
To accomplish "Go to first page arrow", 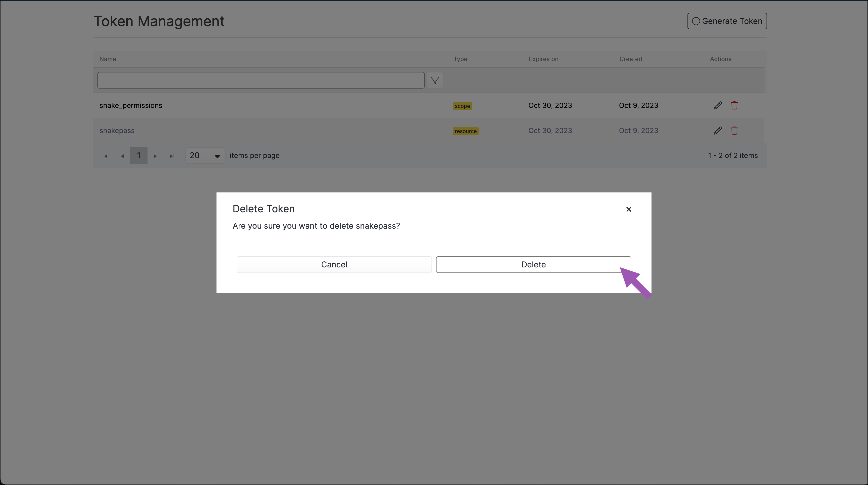I will point(105,156).
